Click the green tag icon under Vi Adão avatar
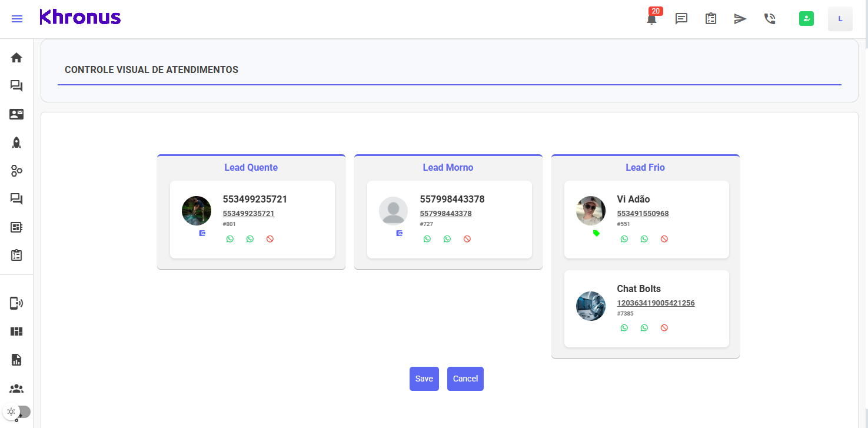 [x=596, y=233]
